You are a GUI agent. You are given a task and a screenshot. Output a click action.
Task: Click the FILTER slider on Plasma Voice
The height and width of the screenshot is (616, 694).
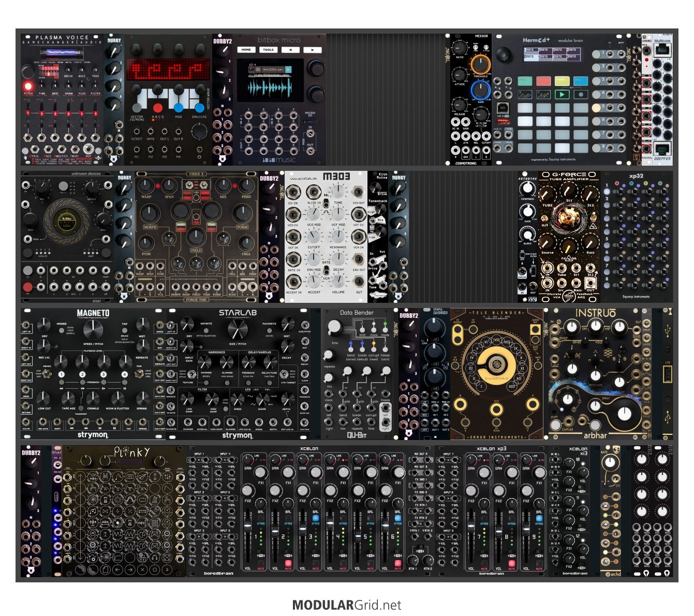click(x=95, y=114)
